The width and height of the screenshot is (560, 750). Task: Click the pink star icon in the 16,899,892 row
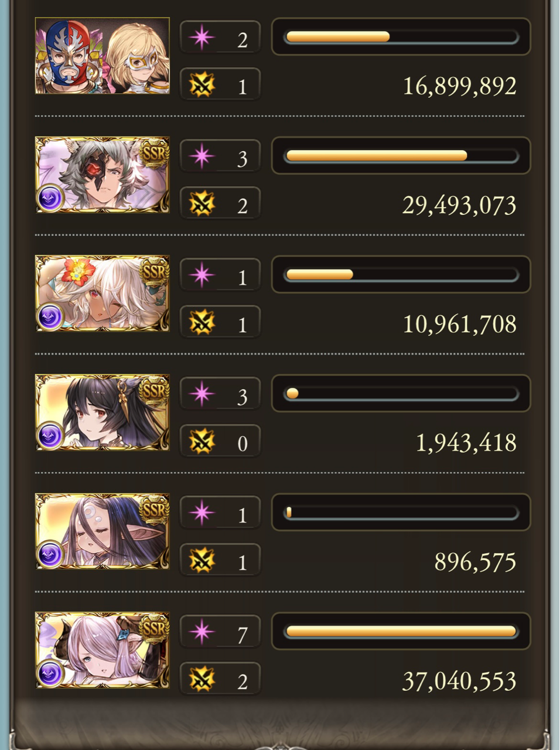202,37
